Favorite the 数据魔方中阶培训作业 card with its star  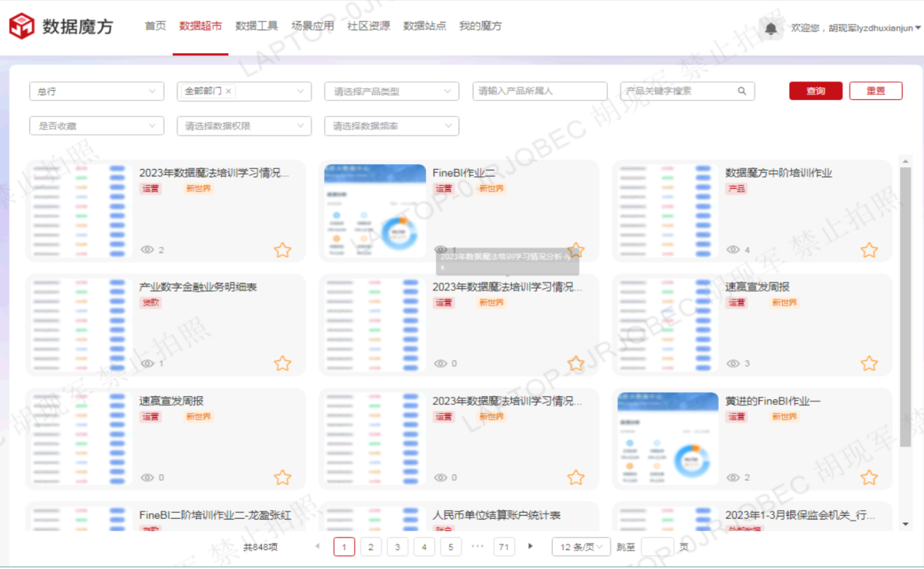[869, 250]
